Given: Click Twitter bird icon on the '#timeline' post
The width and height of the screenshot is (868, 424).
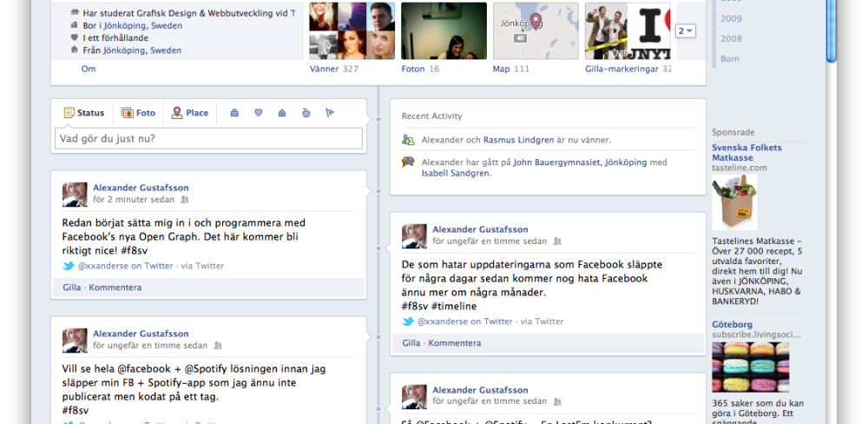Looking at the screenshot, I should click(408, 321).
